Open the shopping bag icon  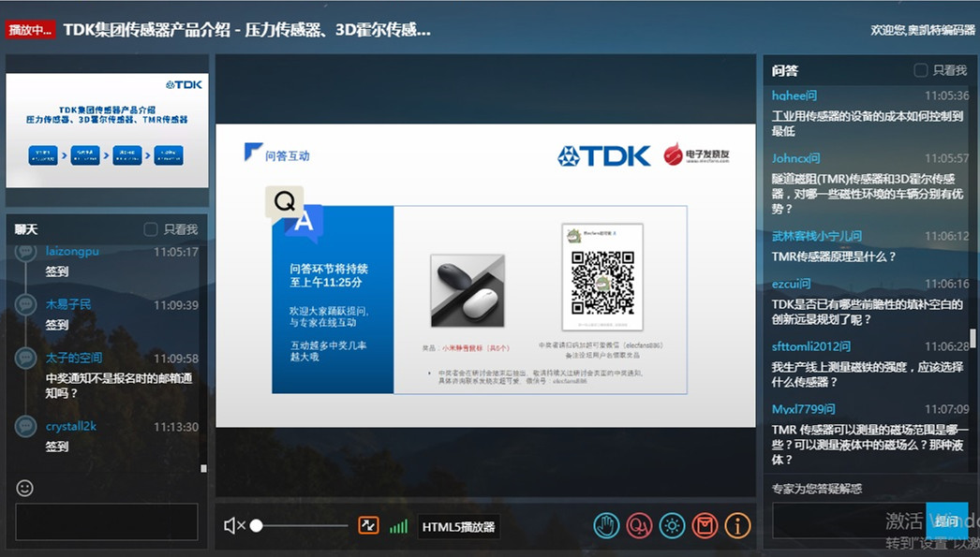pos(705,526)
